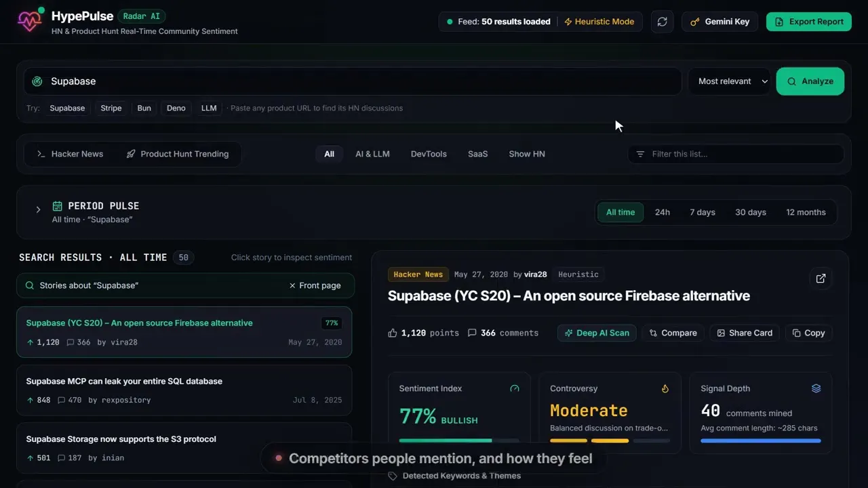The width and height of the screenshot is (868, 488).
Task: Select the DevTools category tab
Action: pos(429,154)
